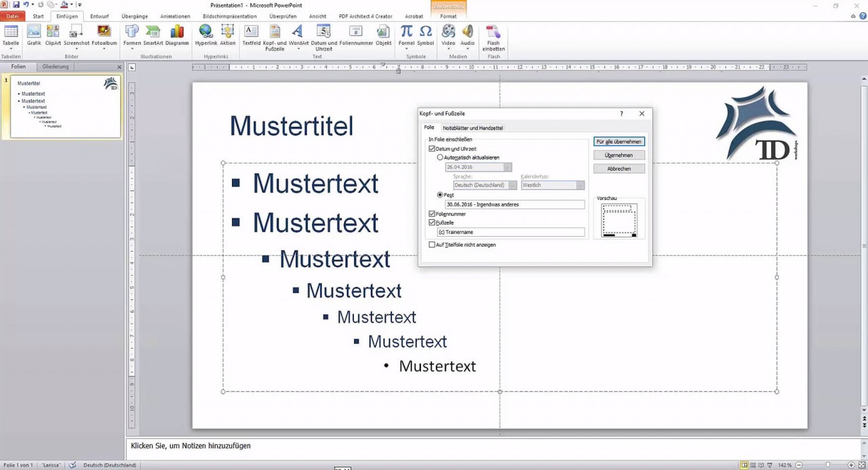Uncheck the Foliennummer checkbox
Screen dimensions: 868x470
coord(432,214)
